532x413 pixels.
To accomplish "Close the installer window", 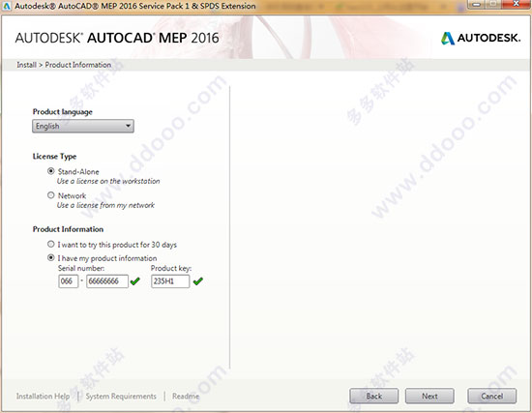I will click(x=516, y=4).
